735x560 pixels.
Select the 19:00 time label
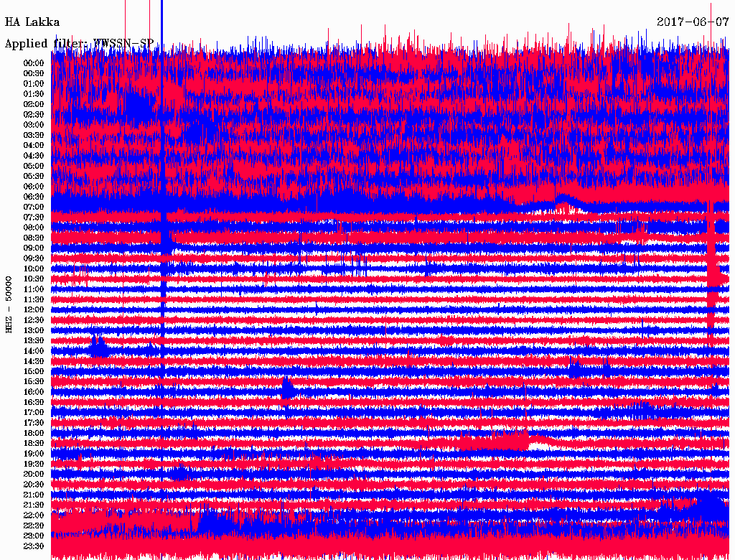coord(34,454)
